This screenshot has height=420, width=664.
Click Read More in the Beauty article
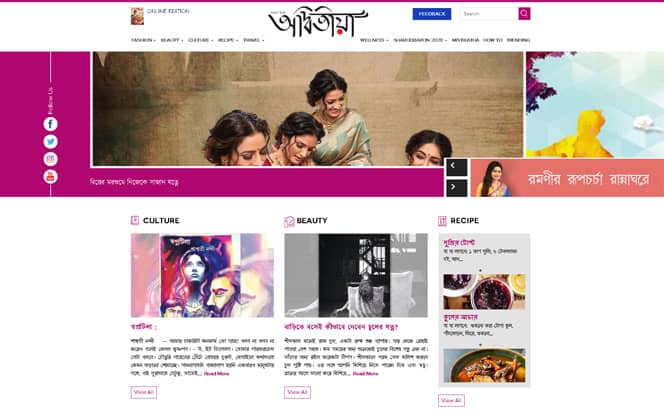(x=365, y=374)
